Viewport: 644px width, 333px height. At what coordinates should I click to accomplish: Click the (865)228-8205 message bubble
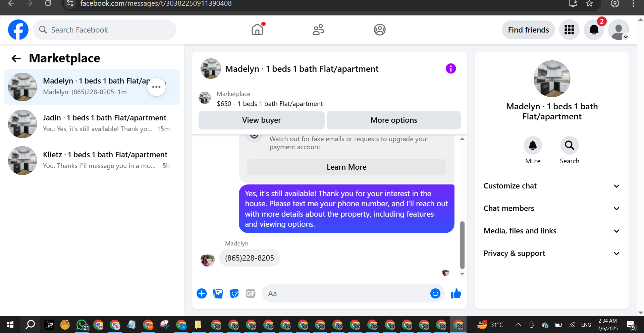[249, 258]
